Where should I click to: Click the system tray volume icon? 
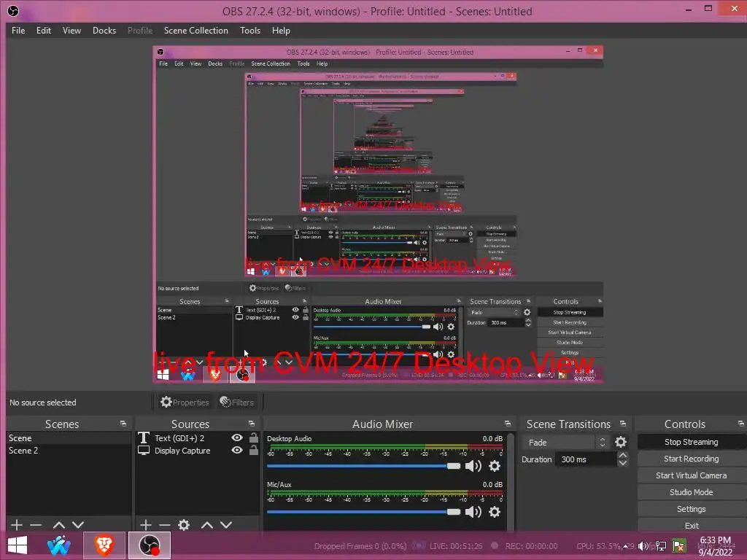pos(643,546)
